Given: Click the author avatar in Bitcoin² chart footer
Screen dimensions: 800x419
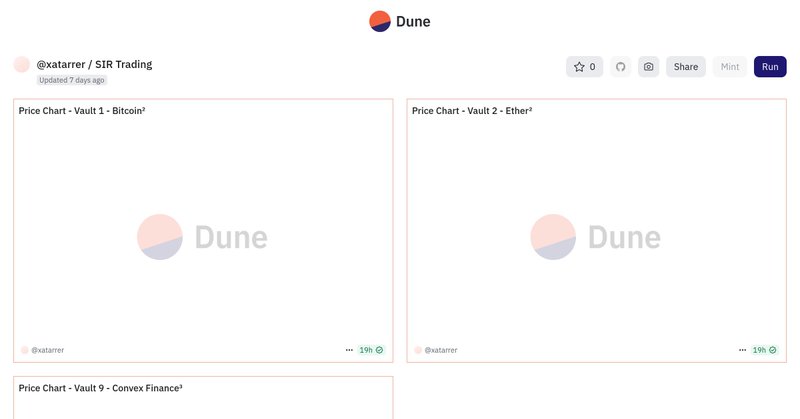Looking at the screenshot, I should pyautogui.click(x=24, y=350).
